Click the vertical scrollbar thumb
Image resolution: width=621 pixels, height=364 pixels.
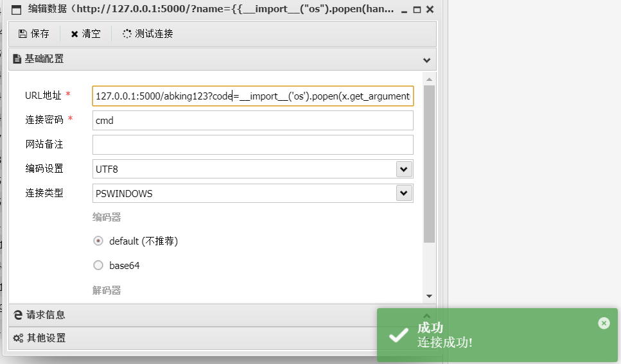[x=430, y=164]
